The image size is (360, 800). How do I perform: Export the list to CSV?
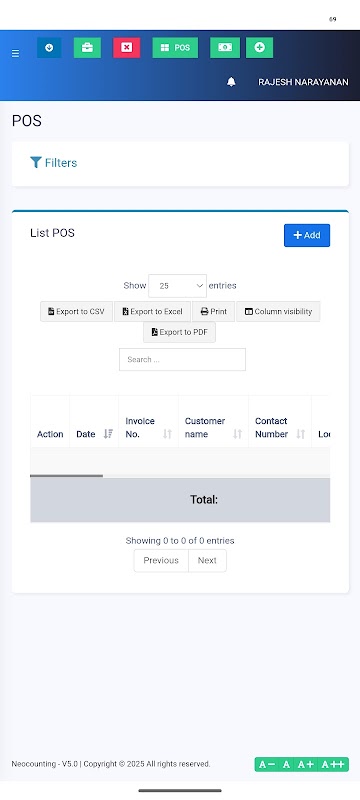coord(76,311)
